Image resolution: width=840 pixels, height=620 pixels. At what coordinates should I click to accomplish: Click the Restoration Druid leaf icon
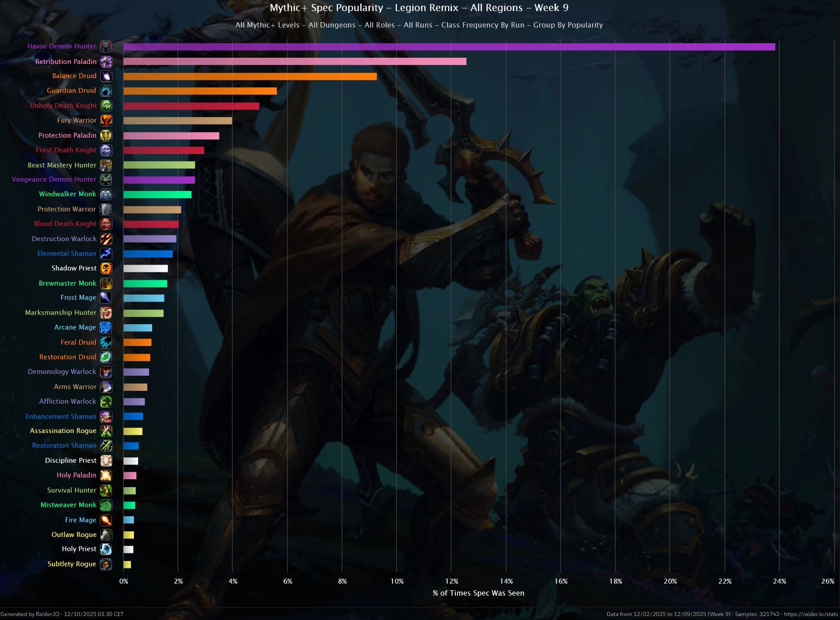pos(106,357)
